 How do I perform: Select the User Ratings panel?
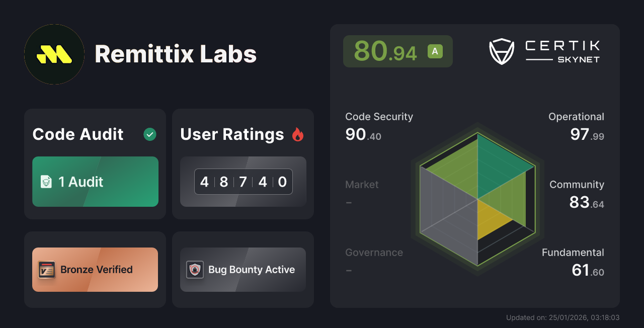(243, 163)
